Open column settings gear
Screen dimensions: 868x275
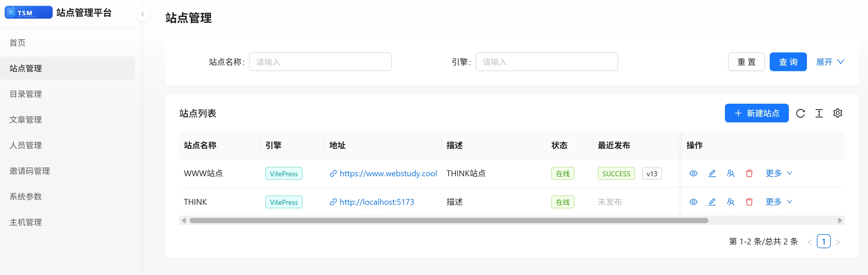(837, 113)
